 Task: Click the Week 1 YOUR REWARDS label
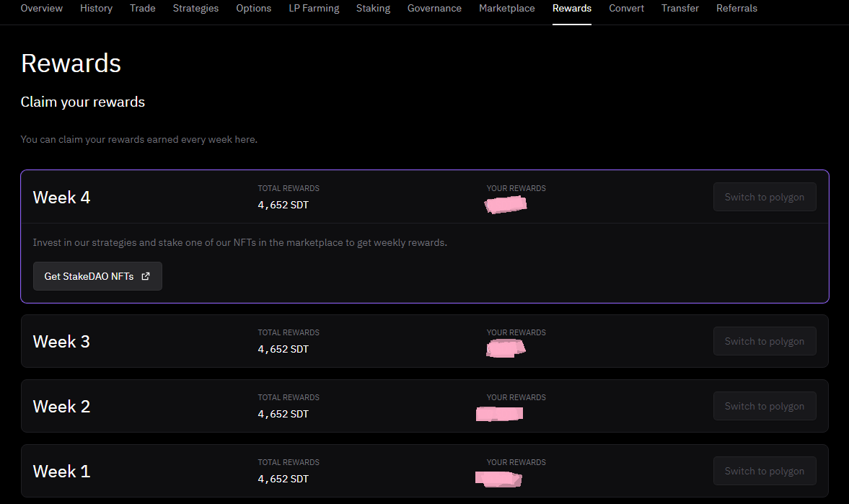pyautogui.click(x=516, y=462)
